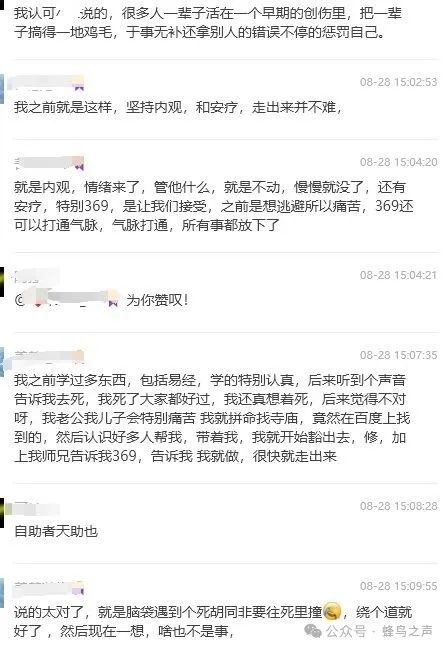Image resolution: width=448 pixels, height=650 pixels.
Task: Select the message starting 就是内观，情绪来了
Action: pyautogui.click(x=213, y=206)
